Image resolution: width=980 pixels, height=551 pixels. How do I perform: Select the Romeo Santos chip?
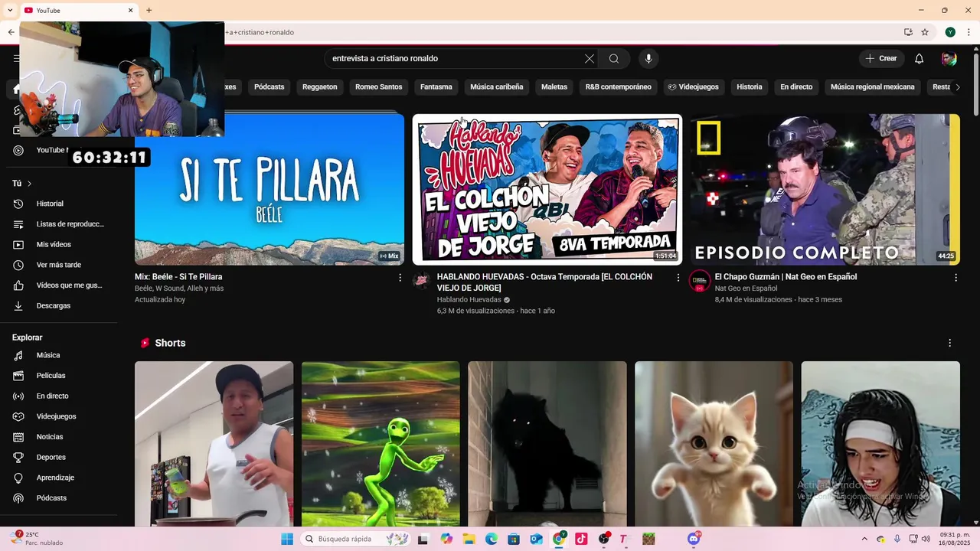(378, 87)
